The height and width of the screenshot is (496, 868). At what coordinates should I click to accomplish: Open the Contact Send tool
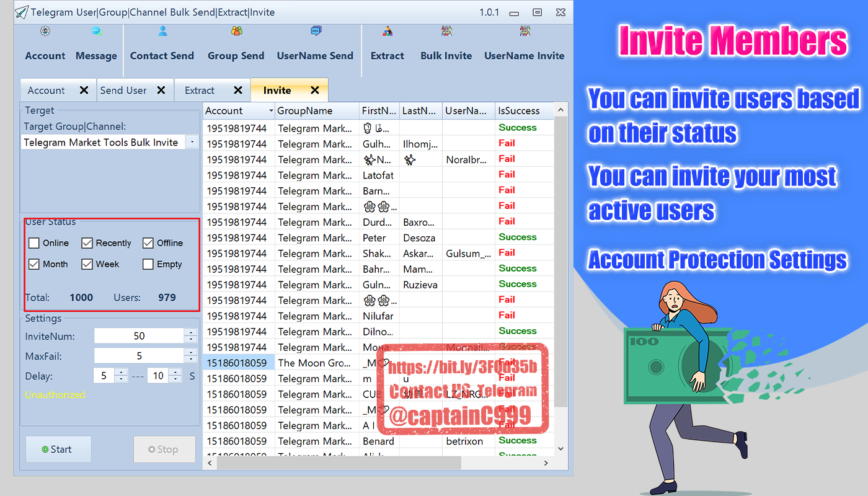point(162,45)
